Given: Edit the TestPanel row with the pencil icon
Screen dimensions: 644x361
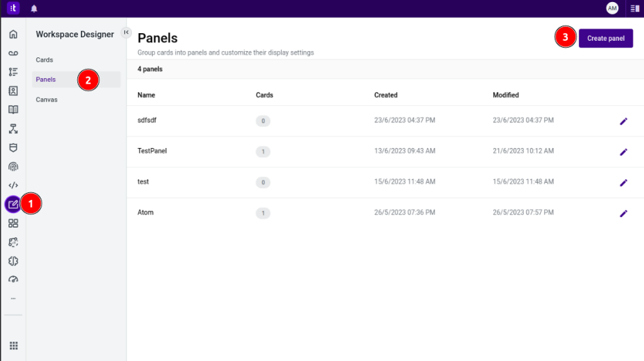Looking at the screenshot, I should [x=623, y=152].
